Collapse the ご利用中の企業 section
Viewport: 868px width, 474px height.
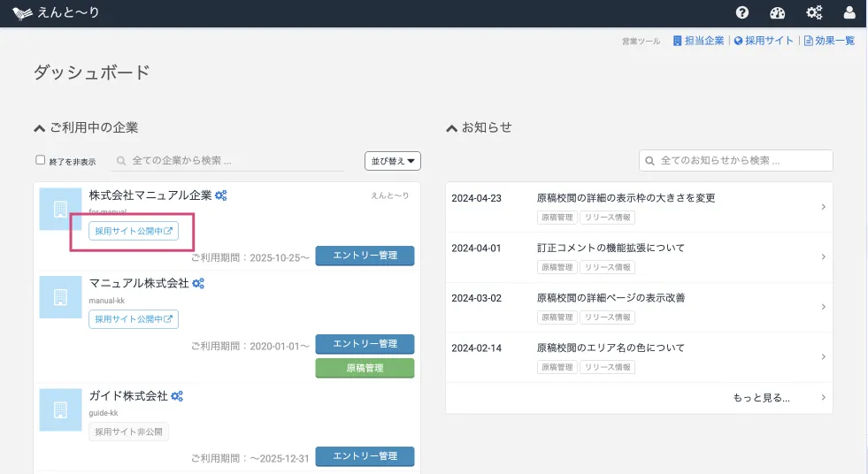coord(39,128)
